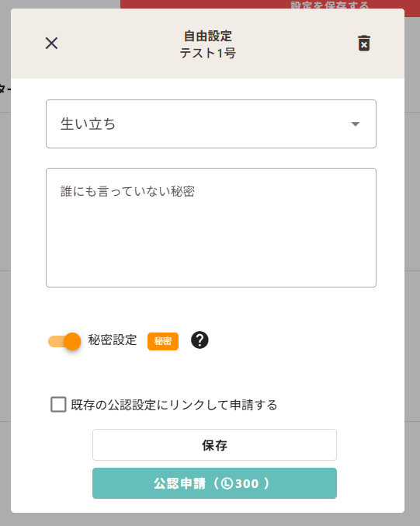The height and width of the screenshot is (526, 420).
Task: Click the red 設定を保存する button behind dialog
Action: tap(329, 5)
